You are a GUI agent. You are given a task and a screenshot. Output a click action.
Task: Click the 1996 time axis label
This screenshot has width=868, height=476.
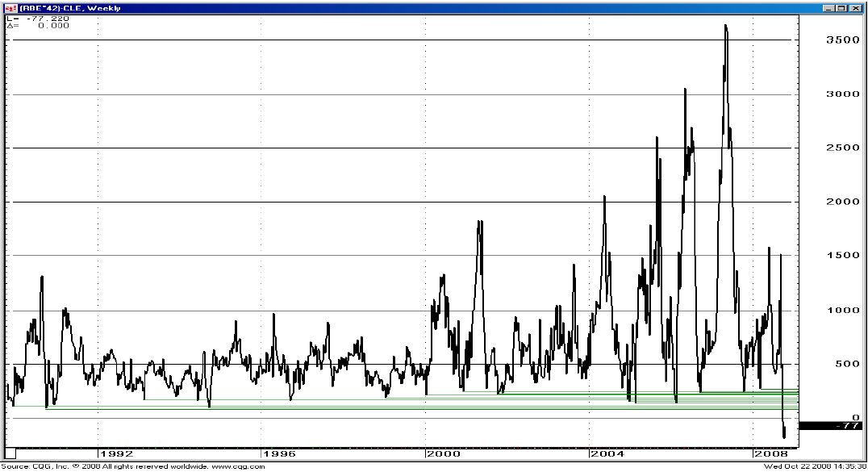pyautogui.click(x=280, y=454)
